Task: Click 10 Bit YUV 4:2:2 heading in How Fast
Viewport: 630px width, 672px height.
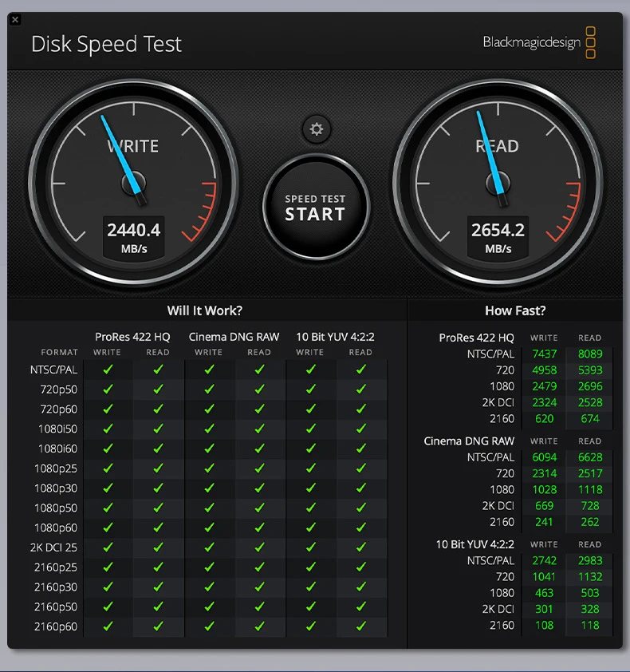Action: [x=475, y=544]
